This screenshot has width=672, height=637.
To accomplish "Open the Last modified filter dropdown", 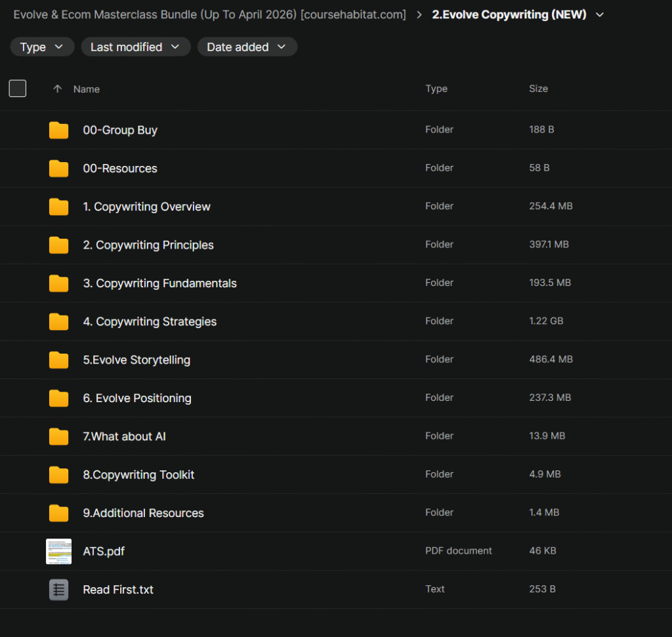I will pyautogui.click(x=135, y=47).
